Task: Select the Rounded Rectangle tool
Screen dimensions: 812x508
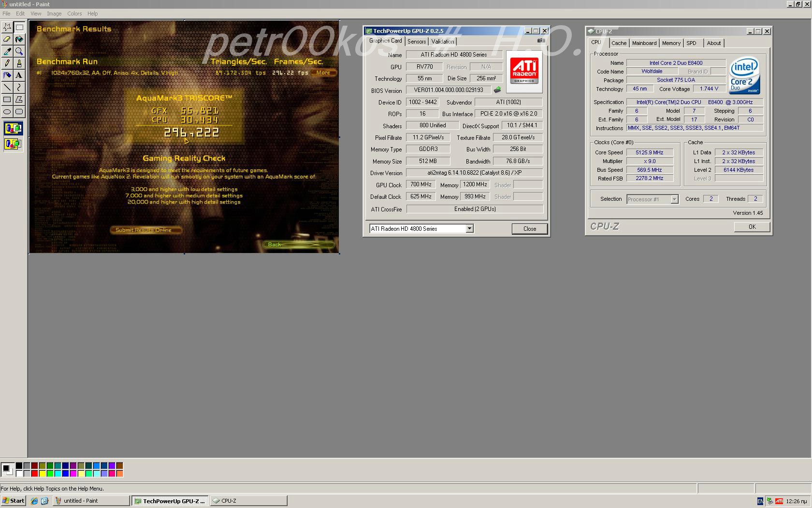Action: (19, 112)
